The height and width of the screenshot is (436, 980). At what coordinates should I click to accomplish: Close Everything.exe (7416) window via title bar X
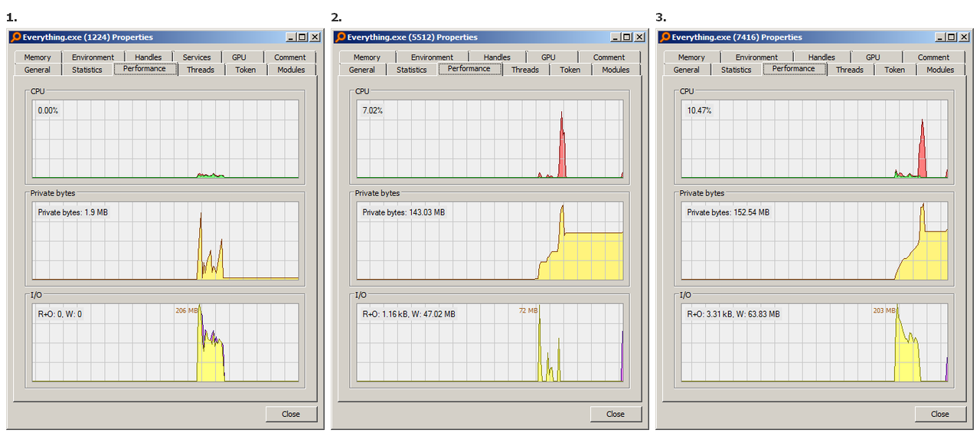coord(963,37)
